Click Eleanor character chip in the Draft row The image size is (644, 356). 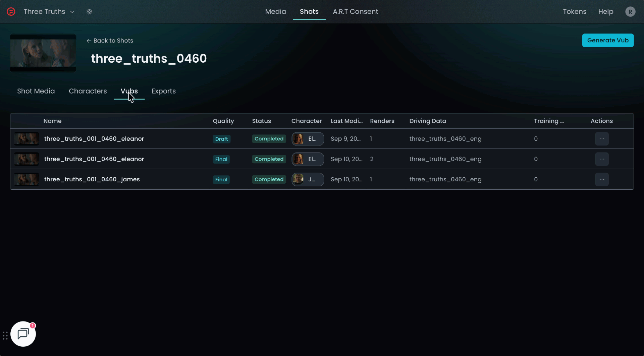pyautogui.click(x=308, y=139)
